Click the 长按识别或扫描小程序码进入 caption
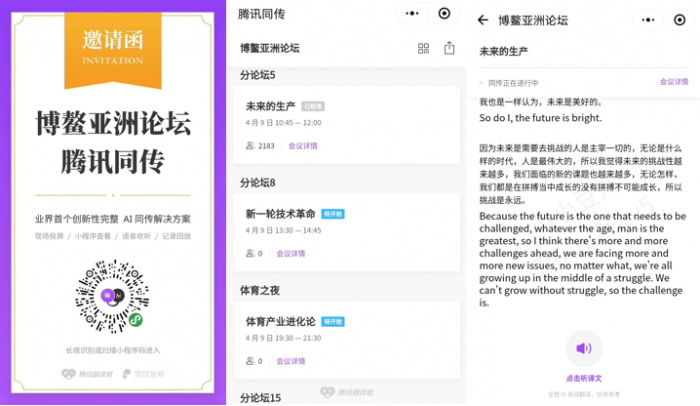Image resolution: width=700 pixels, height=406 pixels. [x=112, y=350]
